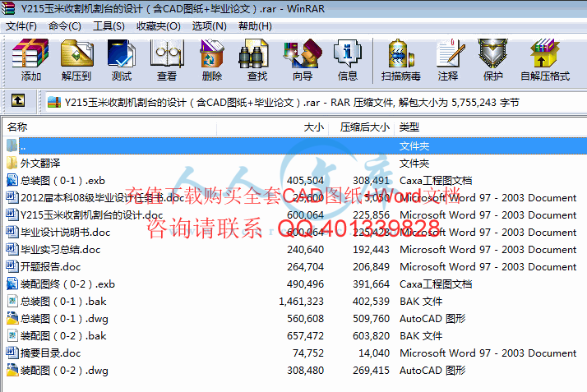Click icon of 装配图终（0-2）.exb file

pos(12,284)
